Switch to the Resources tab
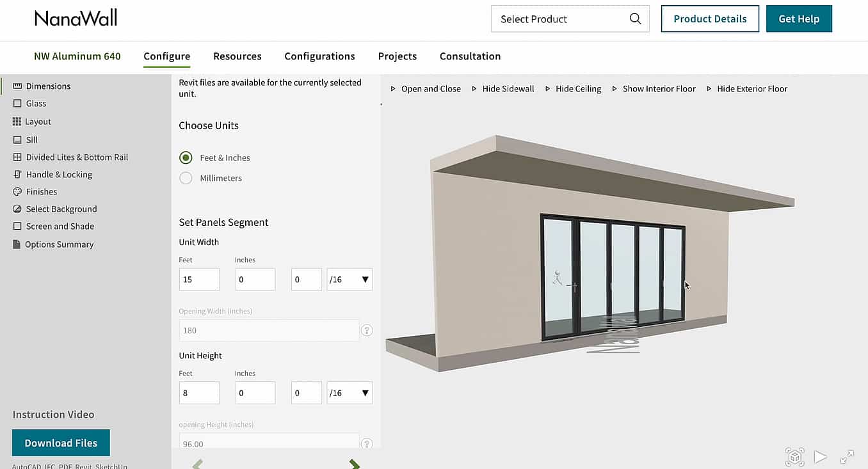 click(x=237, y=56)
